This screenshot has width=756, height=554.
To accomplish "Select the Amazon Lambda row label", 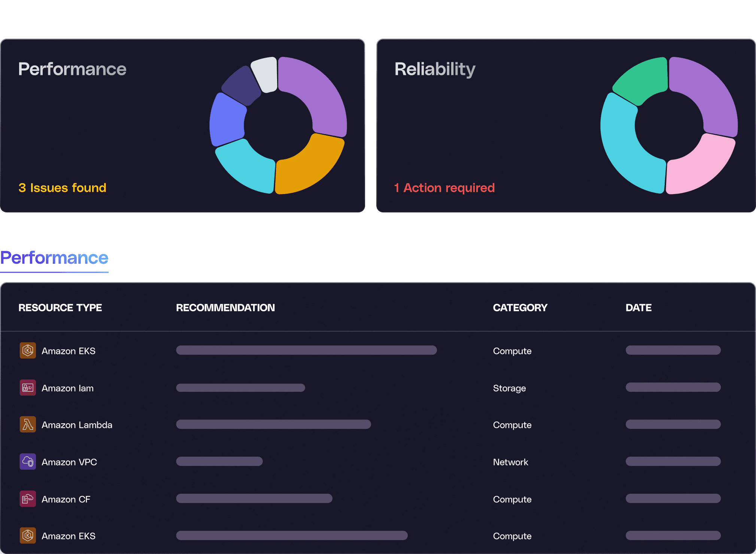I will click(x=77, y=425).
